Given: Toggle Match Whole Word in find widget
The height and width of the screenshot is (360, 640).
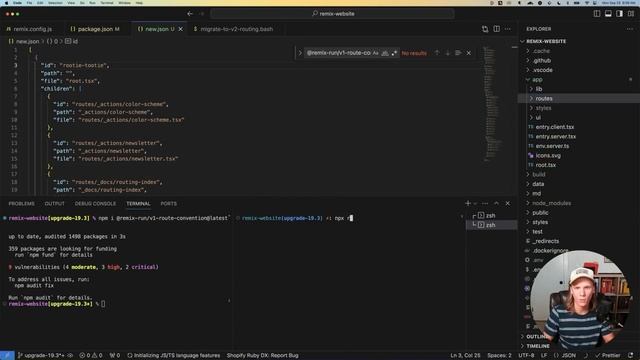Looking at the screenshot, I should (385, 53).
